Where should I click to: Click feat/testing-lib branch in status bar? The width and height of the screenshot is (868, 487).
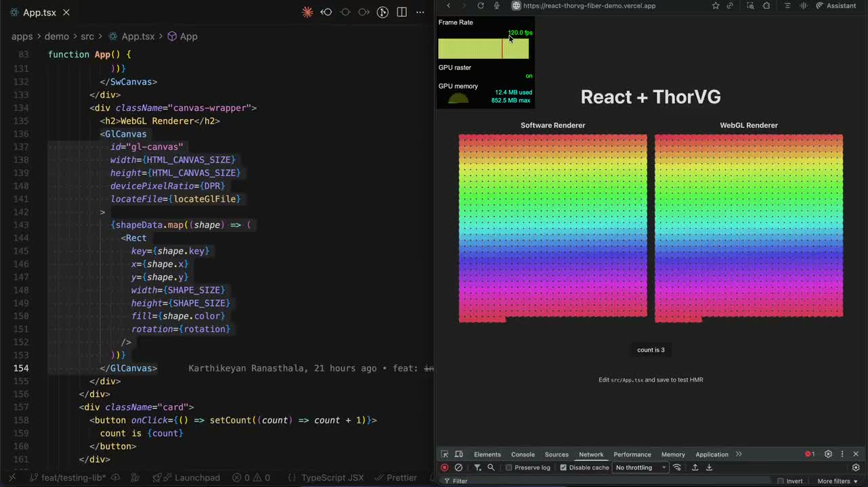[x=67, y=478]
